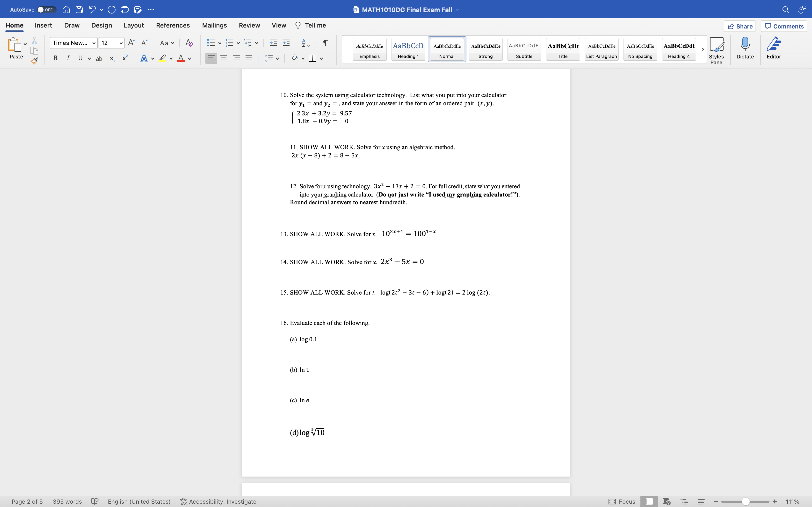Open Comments from the top right

click(784, 26)
